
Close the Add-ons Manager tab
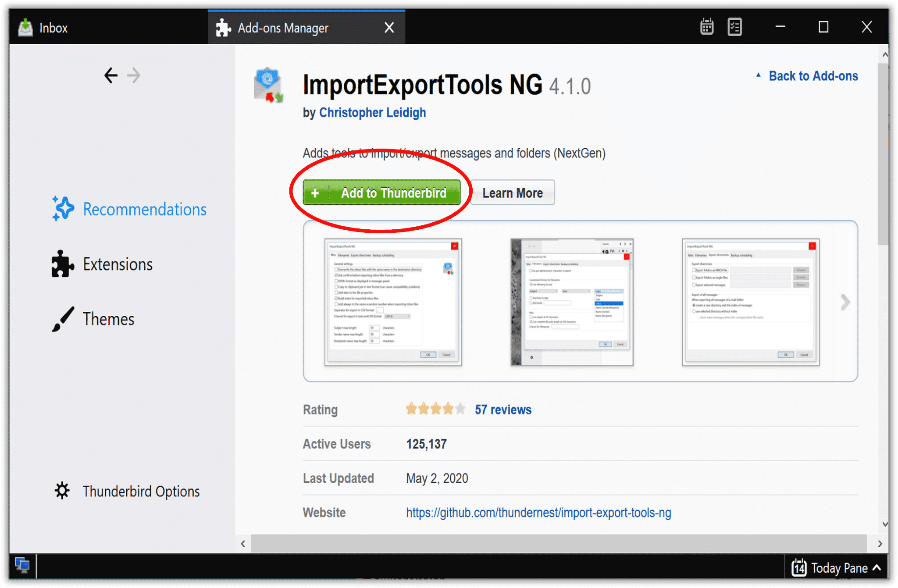[389, 28]
